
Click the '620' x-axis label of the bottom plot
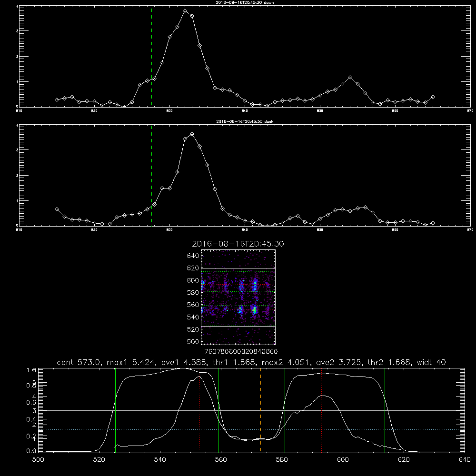click(x=404, y=460)
